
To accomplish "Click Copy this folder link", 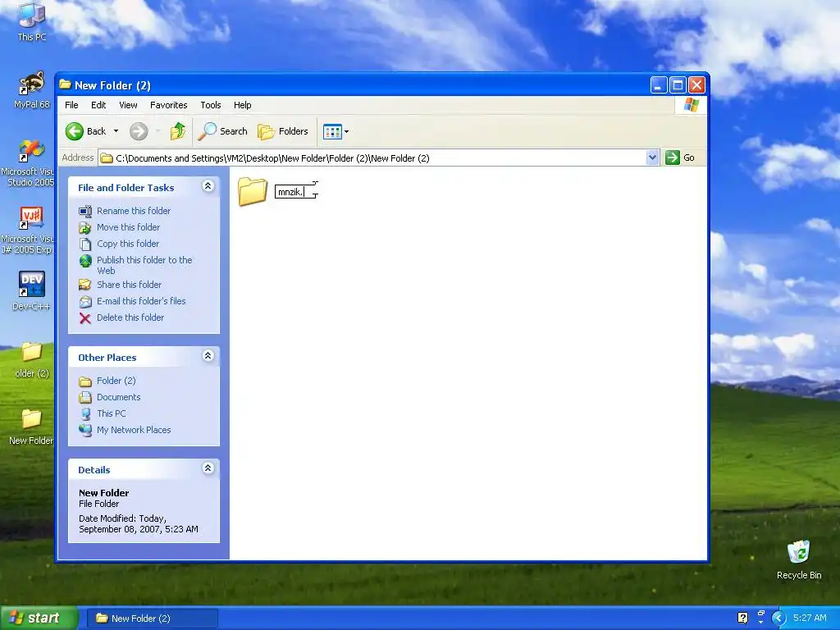I will tap(127, 244).
